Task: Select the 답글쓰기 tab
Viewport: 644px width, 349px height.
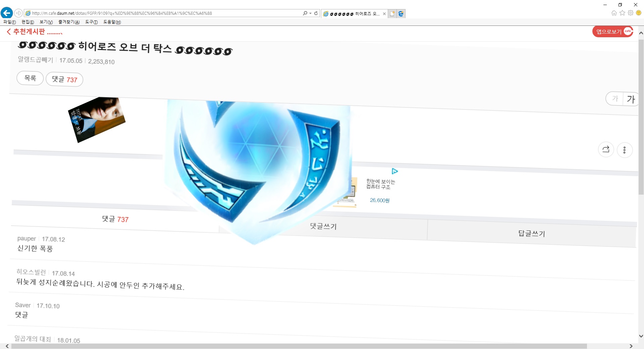Action: tap(532, 233)
